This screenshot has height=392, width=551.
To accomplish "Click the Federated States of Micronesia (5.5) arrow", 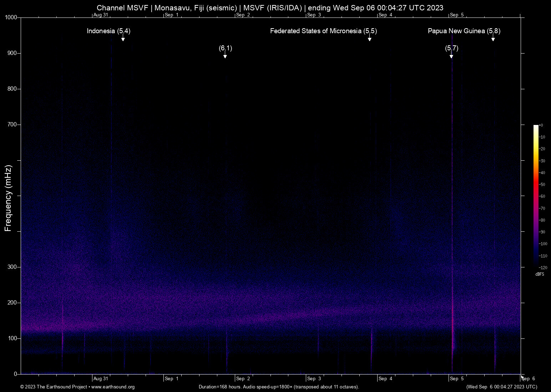I will [370, 38].
